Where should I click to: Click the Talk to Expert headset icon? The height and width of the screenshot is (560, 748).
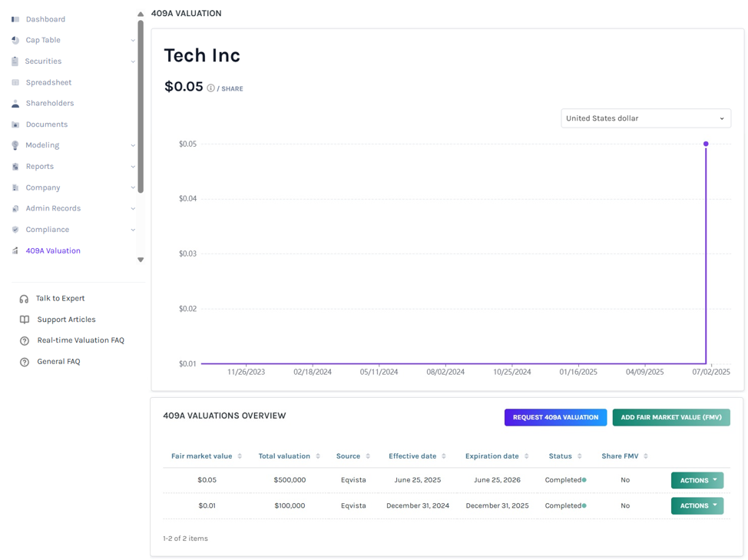[24, 299]
